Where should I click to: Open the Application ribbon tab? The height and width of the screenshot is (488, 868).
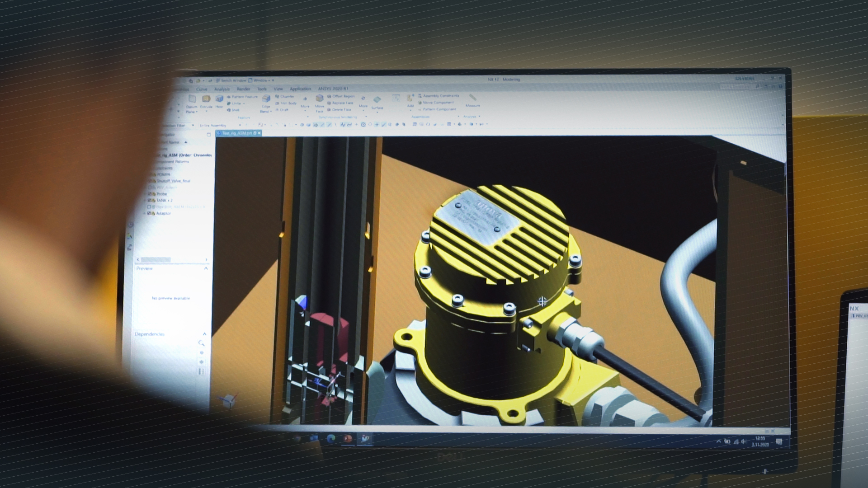point(300,89)
